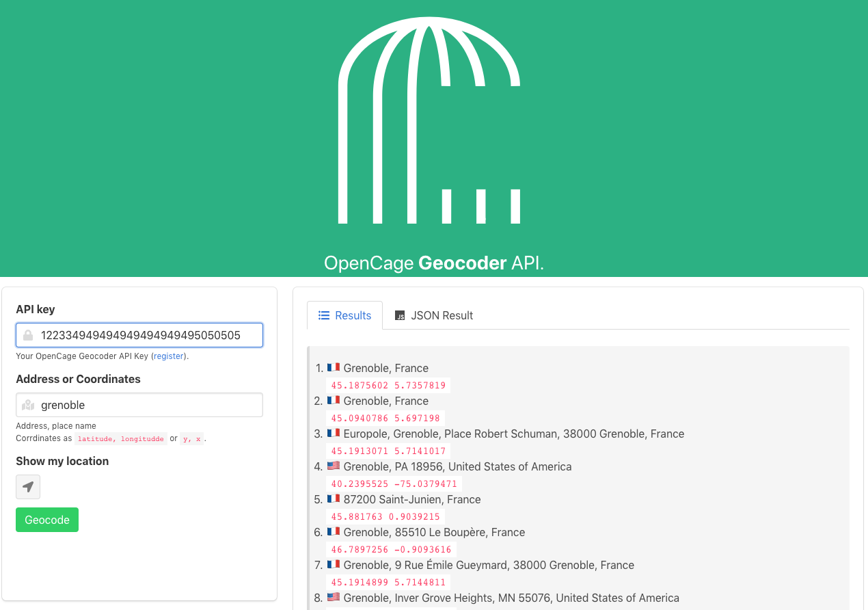The image size is (868, 610).
Task: Click result Grenoble, PA 18956, United States
Action: click(x=457, y=466)
